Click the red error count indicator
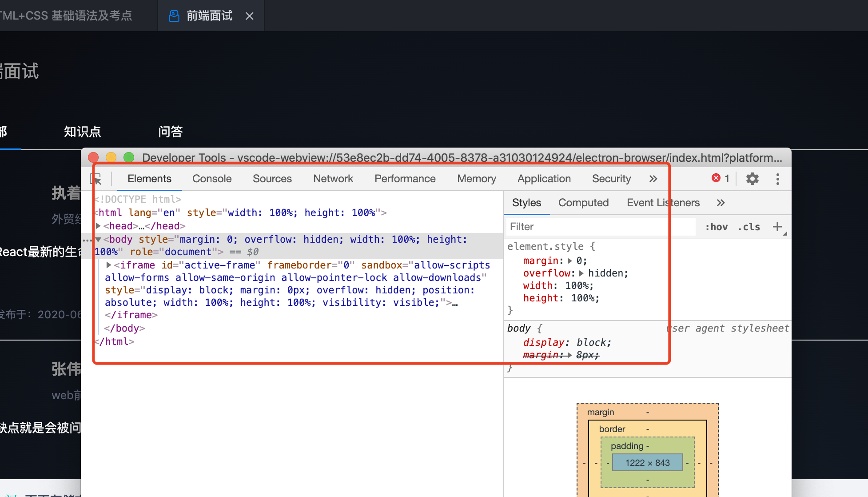 [x=720, y=178]
